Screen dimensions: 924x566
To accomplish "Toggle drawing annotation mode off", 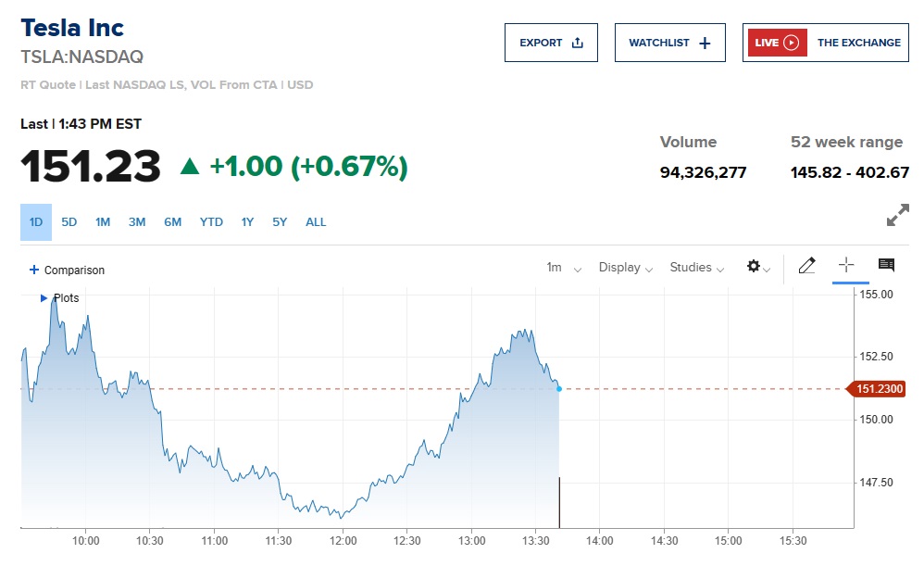I will pos(806,266).
